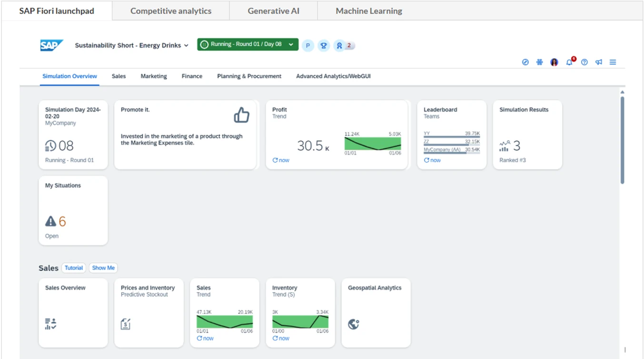Click the Simulation Day 2024-02-20 title
Image resolution: width=644 pixels, height=359 pixels.
[x=73, y=113]
